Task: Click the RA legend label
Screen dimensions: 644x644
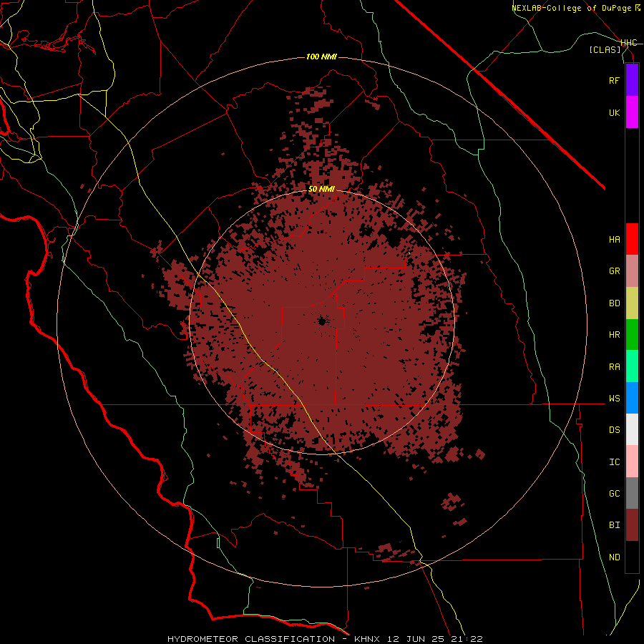Action: pos(614,367)
